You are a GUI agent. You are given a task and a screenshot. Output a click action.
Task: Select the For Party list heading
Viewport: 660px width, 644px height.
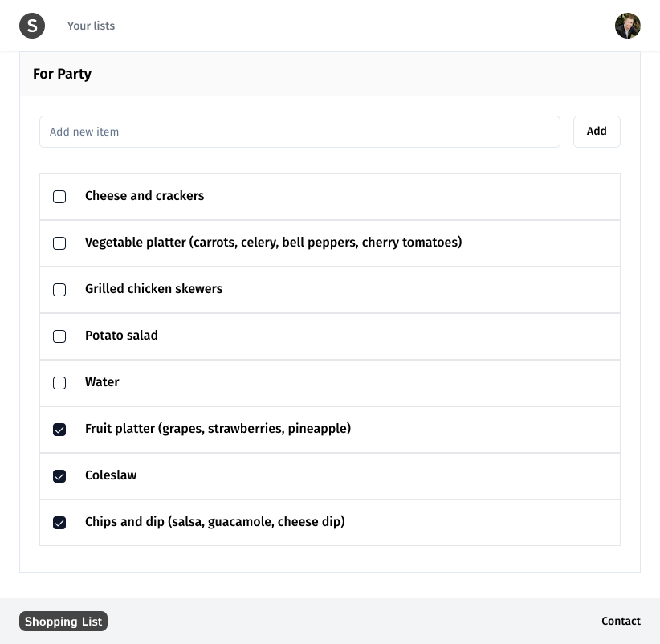(x=62, y=74)
